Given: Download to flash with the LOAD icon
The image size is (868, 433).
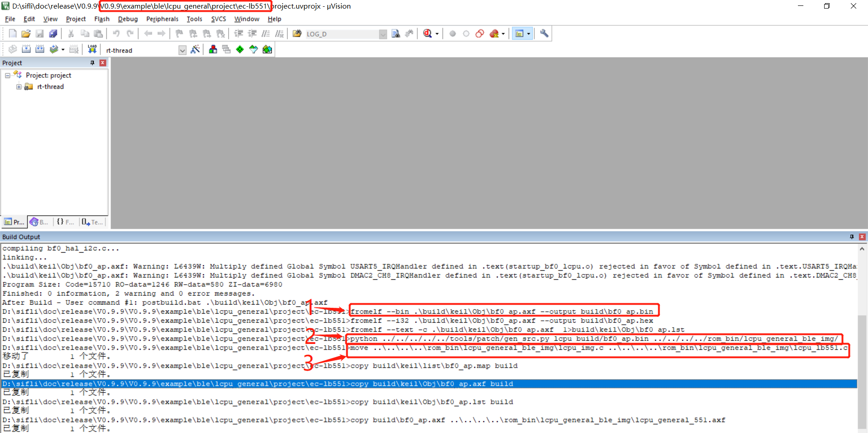Looking at the screenshot, I should (x=92, y=49).
